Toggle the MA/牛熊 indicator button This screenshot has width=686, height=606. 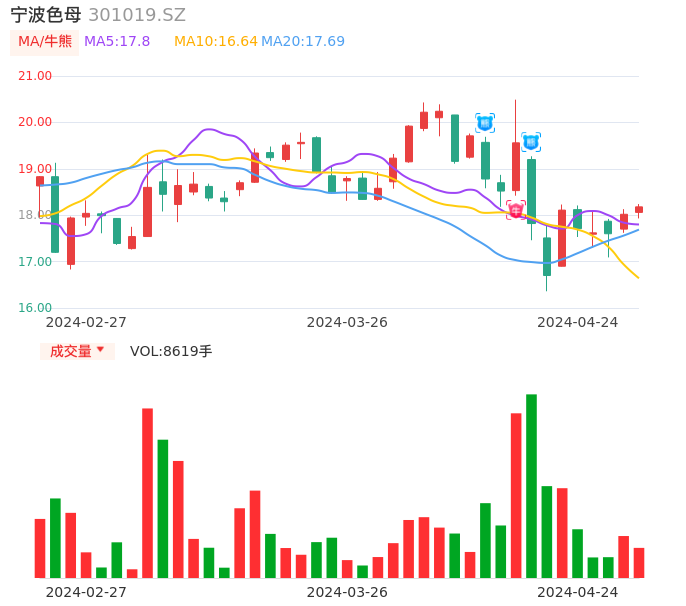(45, 42)
